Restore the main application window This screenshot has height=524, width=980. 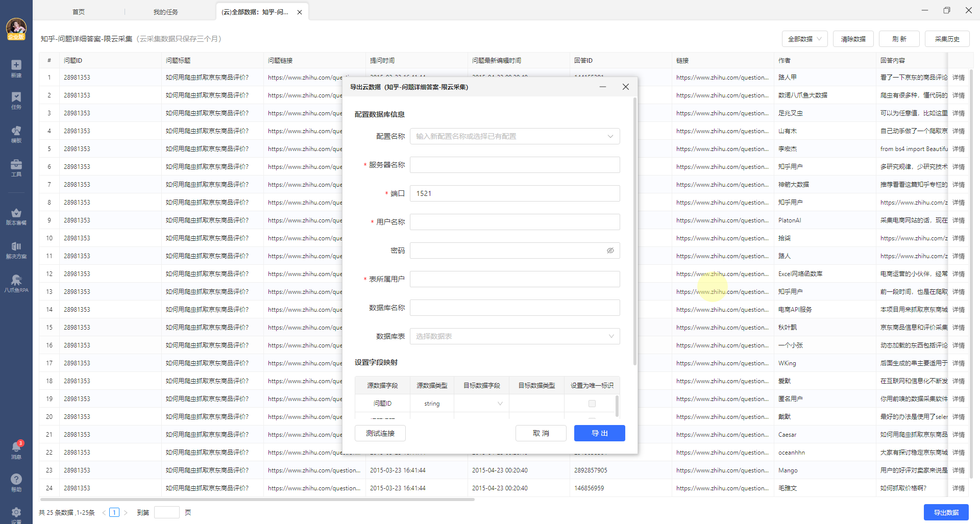point(947,10)
